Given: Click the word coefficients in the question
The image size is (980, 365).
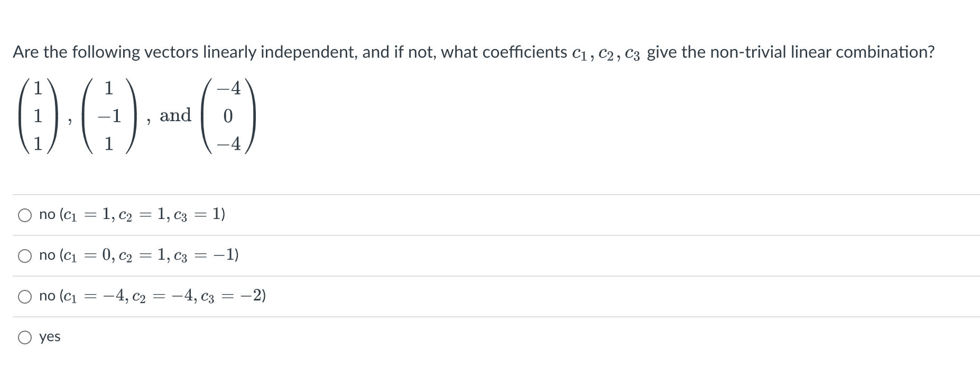Looking at the screenshot, I should [x=523, y=51].
